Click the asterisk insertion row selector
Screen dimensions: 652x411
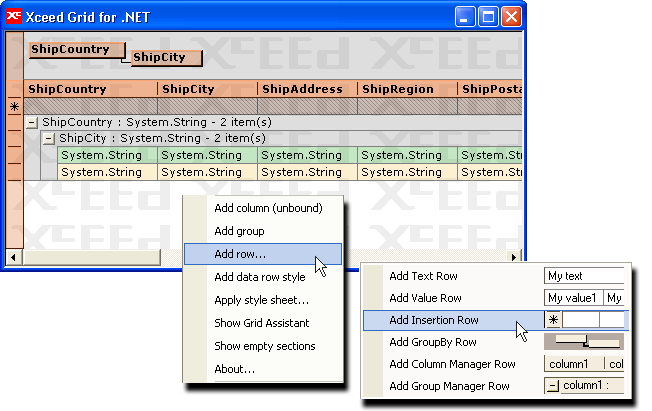[15, 106]
